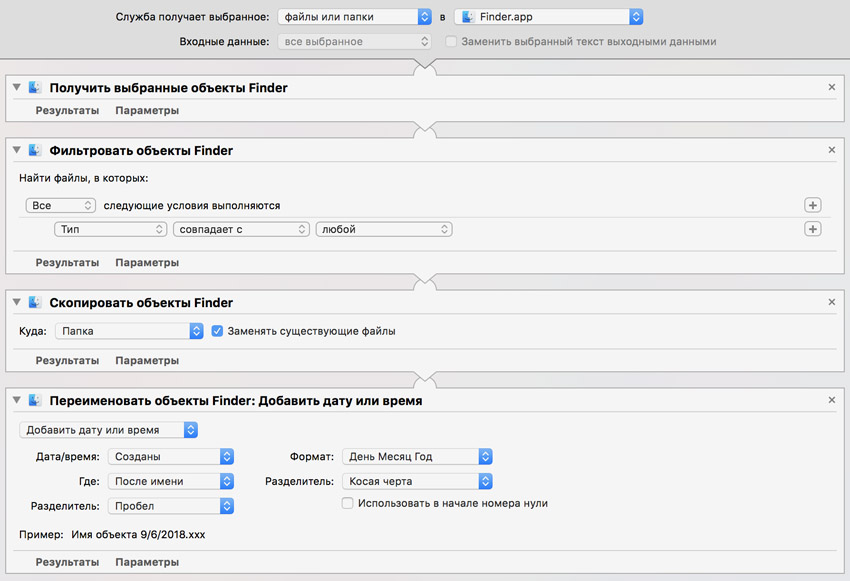
Task: Open 'Параметры' tab in the Copy action
Action: pyautogui.click(x=147, y=360)
